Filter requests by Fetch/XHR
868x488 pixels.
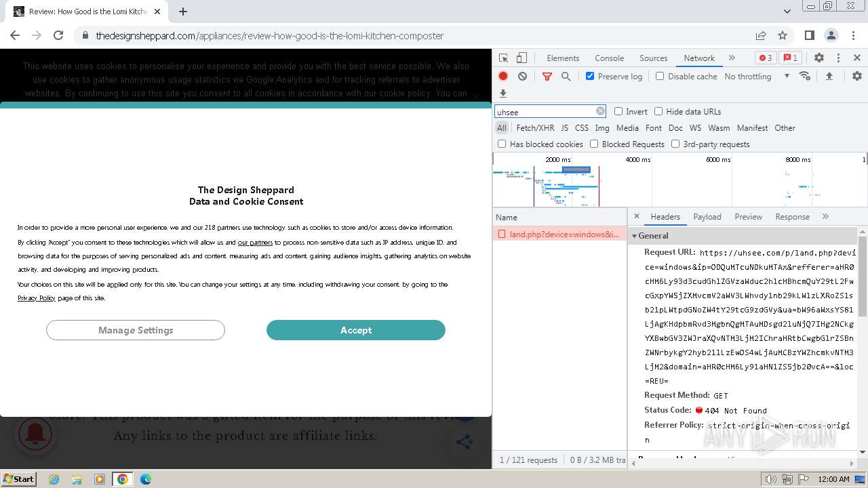(535, 128)
